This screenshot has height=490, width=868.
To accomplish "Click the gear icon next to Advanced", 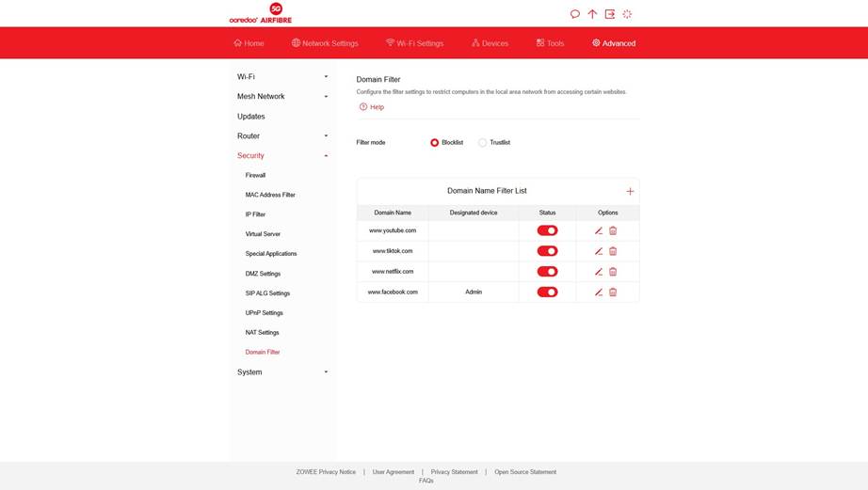I will pyautogui.click(x=596, y=42).
